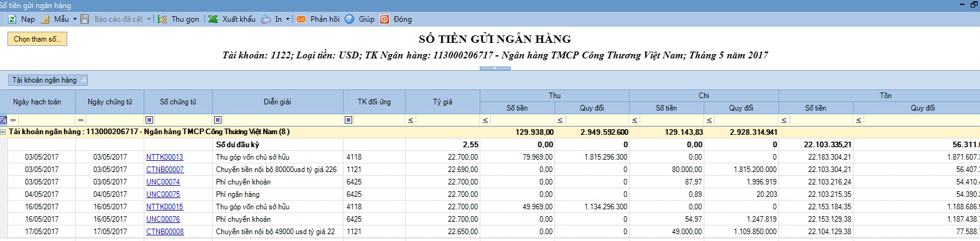Viewport: 980px width, 241px height.
Task: Click the Xuất khẩu Excel icon
Action: 213,19
